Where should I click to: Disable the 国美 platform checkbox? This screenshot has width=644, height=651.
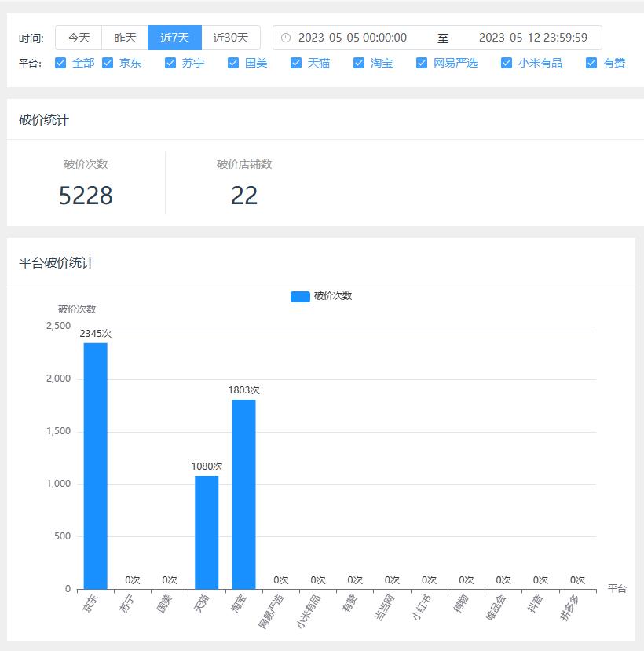coord(232,63)
